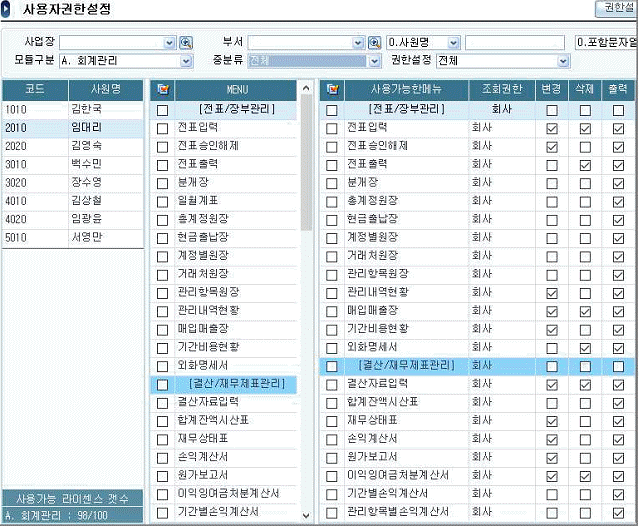
Task: Click select-all icon in 사용가능한메뉴 header
Action: click(x=332, y=90)
